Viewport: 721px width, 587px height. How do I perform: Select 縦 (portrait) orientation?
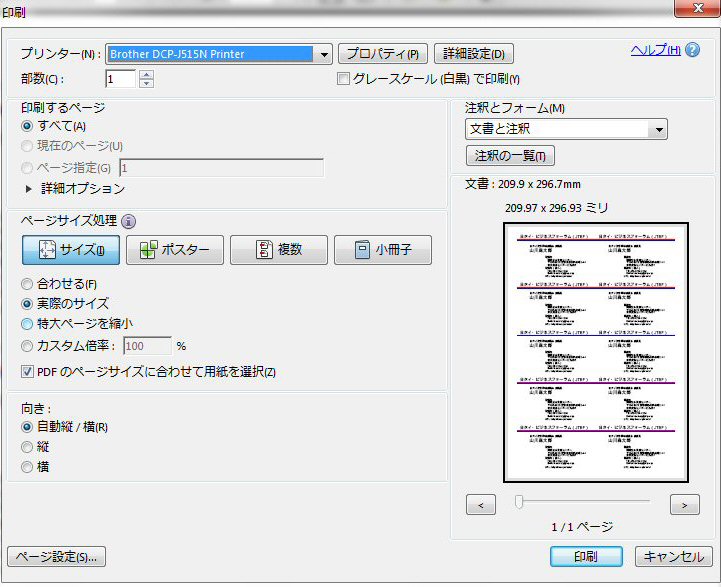coord(27,447)
